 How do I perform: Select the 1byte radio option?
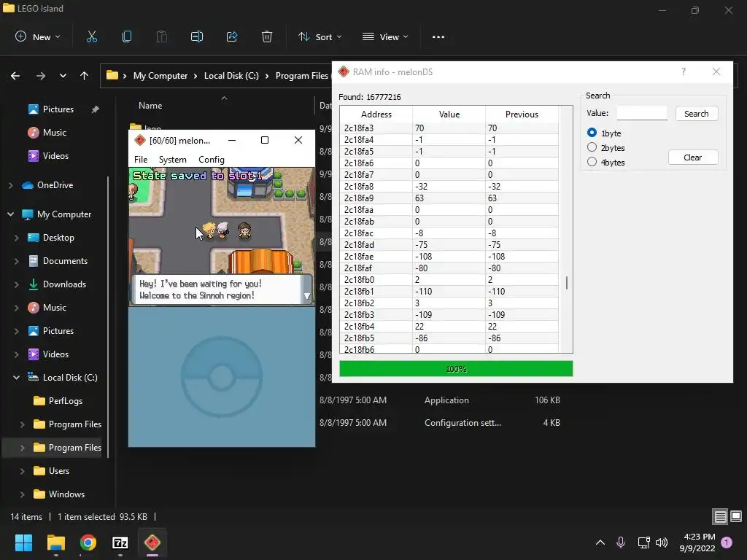click(x=592, y=133)
